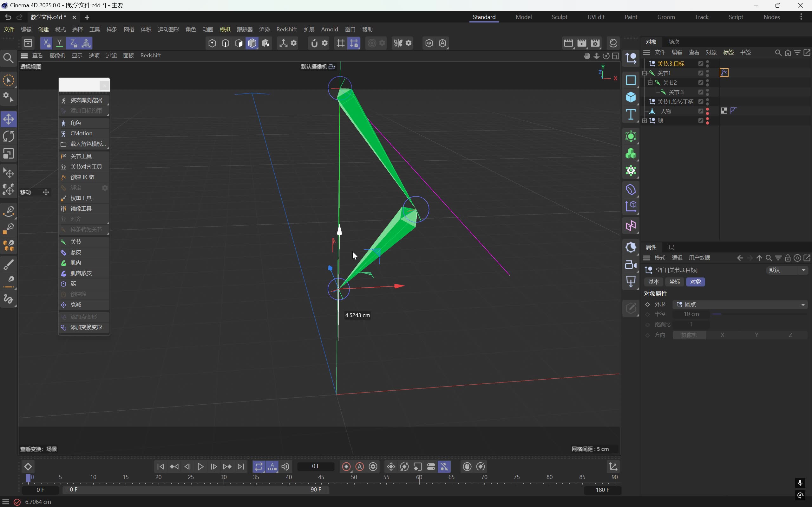This screenshot has height=507, width=812.
Task: Open the 外形 shape dropdown (圆点)
Action: pyautogui.click(x=740, y=305)
